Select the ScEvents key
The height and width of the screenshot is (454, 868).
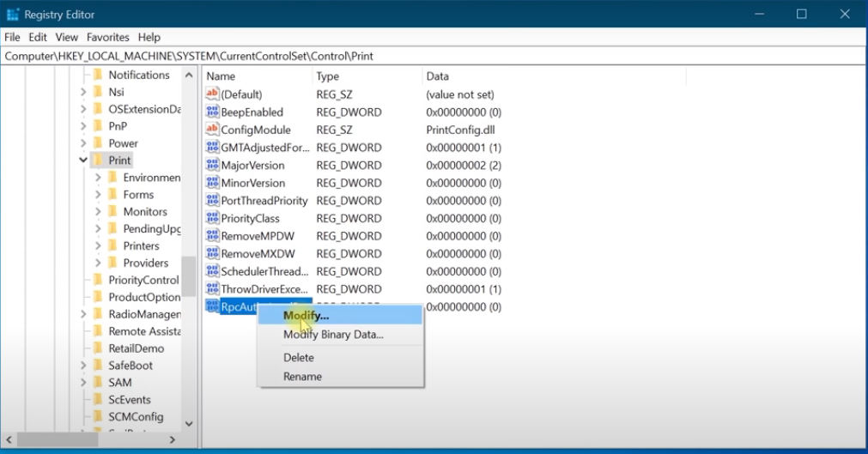(130, 400)
